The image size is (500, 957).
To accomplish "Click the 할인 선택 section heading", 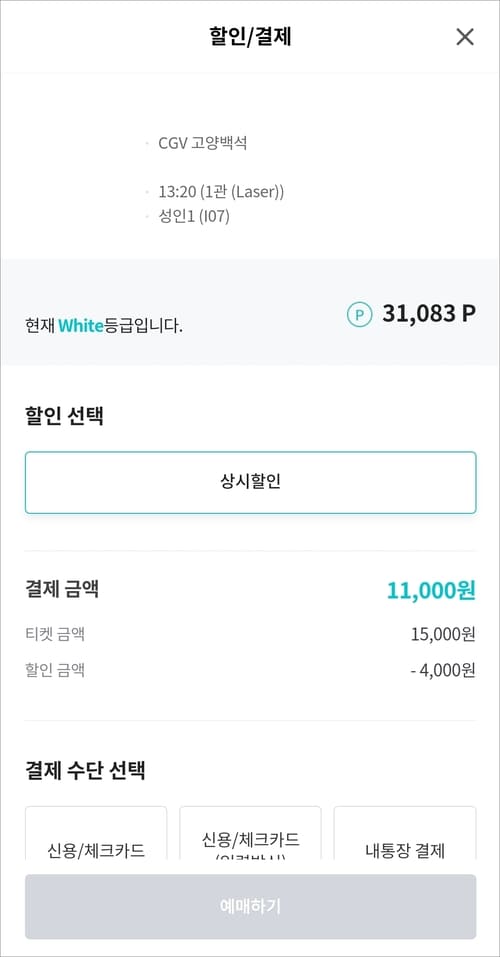I will pyautogui.click(x=64, y=416).
